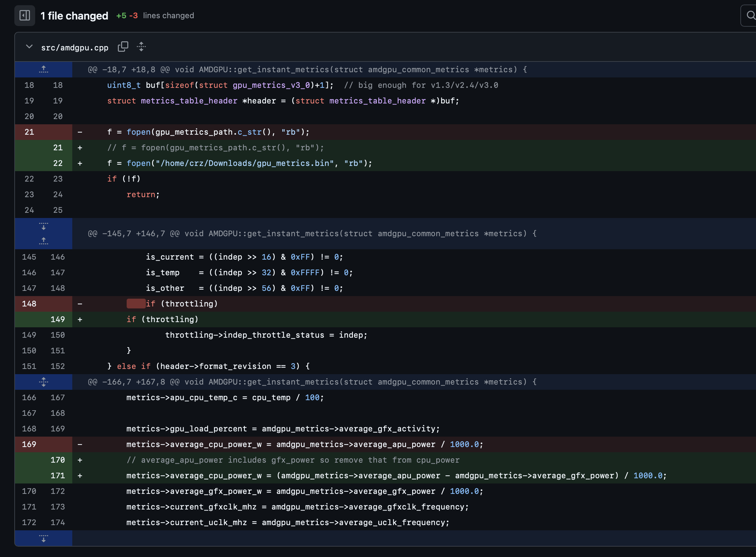Expand lines below line 174 at bottom

(x=44, y=538)
